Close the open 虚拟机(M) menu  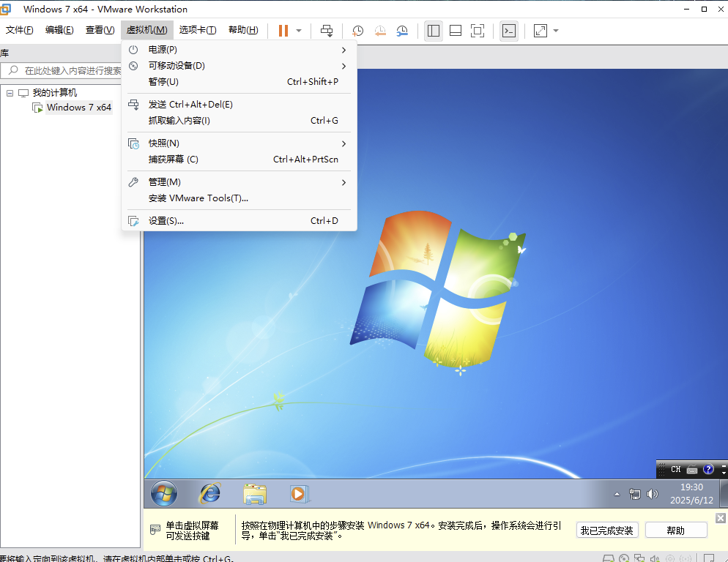(146, 30)
